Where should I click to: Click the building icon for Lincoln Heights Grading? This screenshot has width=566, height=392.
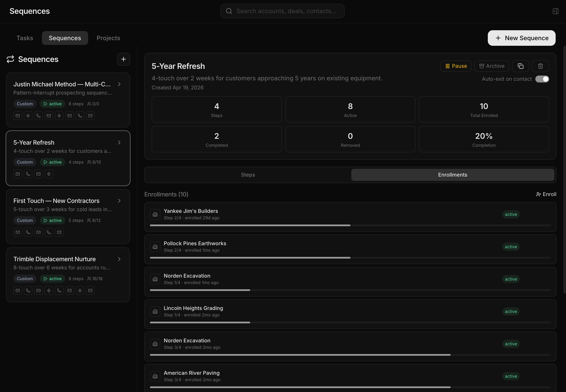point(155,311)
